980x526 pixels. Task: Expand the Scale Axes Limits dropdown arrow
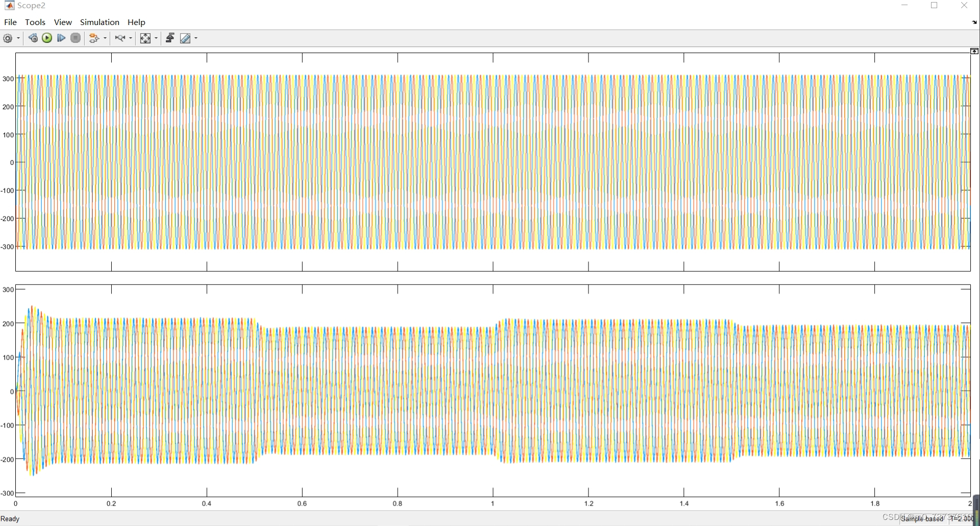(x=156, y=38)
